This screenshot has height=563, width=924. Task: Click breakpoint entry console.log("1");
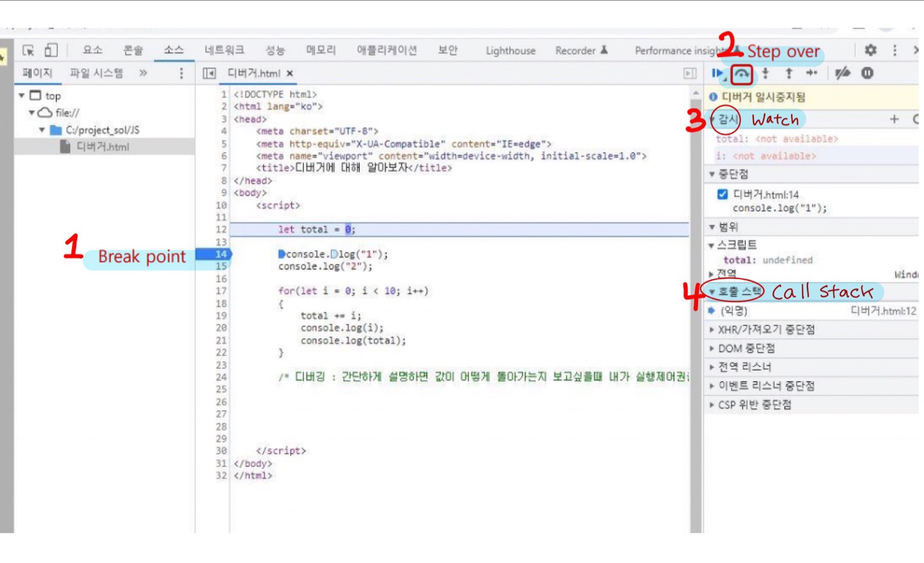pos(779,208)
